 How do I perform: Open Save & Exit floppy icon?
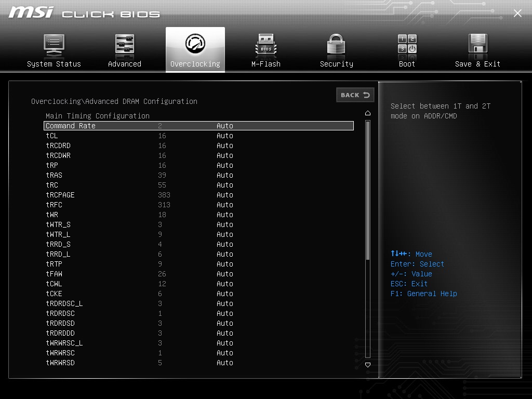pos(478,44)
